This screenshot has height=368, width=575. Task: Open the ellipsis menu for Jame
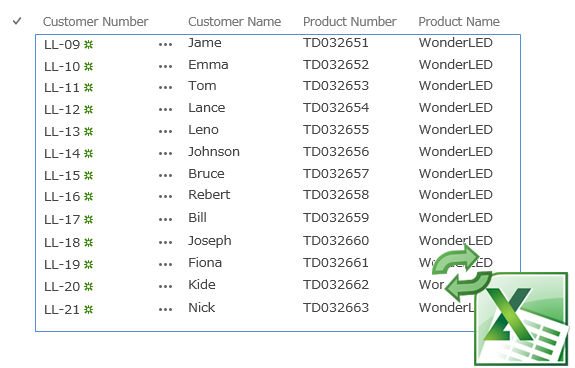165,45
